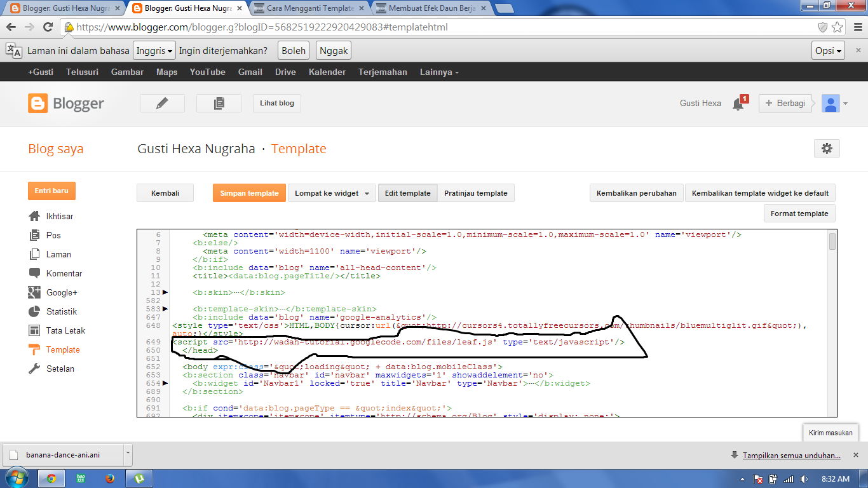868x488 pixels.
Task: Open Chrome from the taskbar
Action: click(x=51, y=478)
